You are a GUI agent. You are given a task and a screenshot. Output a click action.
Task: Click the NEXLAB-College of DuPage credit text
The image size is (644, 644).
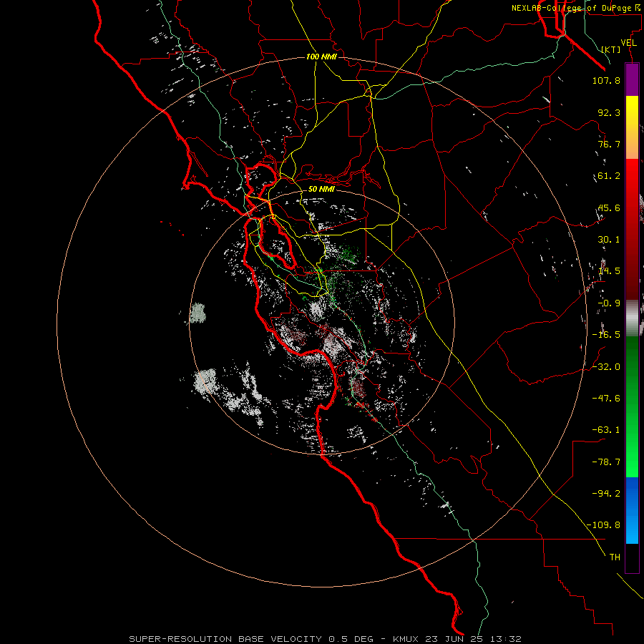coord(577,8)
